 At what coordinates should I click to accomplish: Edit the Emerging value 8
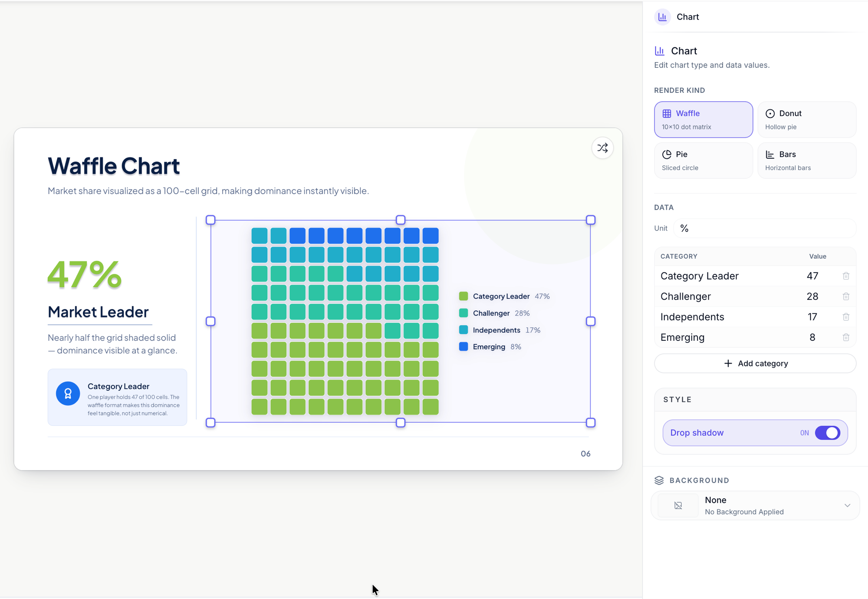812,337
